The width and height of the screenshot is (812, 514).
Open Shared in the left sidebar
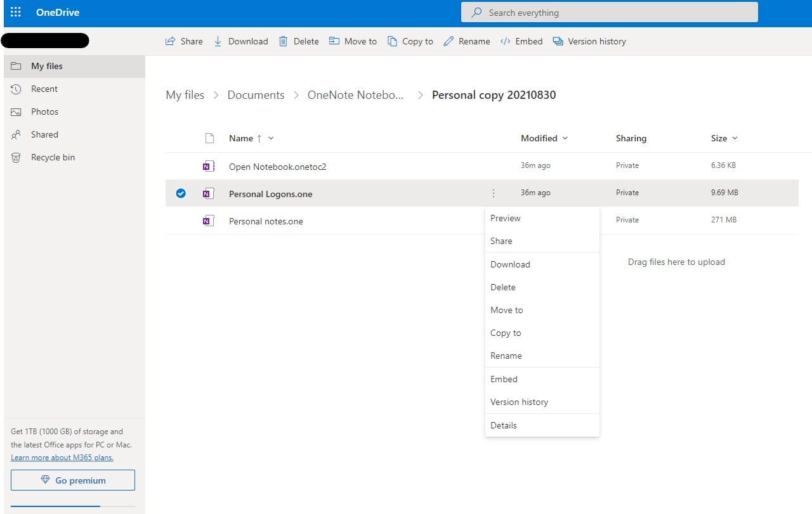coord(74,134)
